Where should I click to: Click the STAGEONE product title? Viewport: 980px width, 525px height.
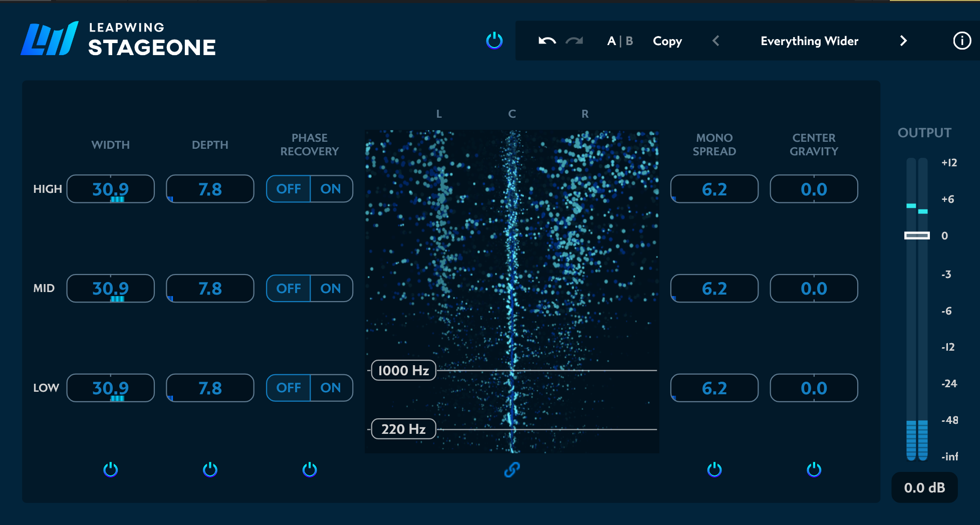click(x=152, y=48)
